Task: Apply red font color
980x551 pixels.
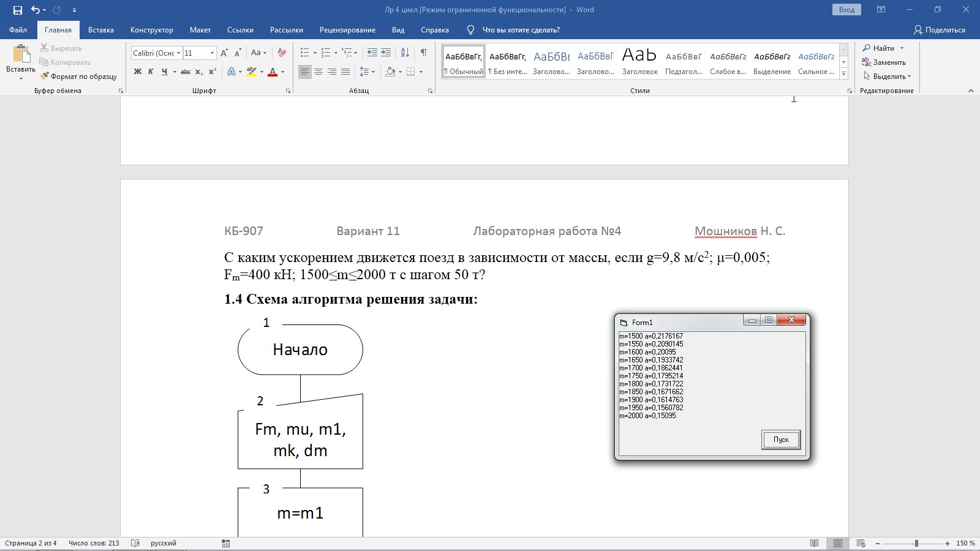Action: [x=273, y=72]
